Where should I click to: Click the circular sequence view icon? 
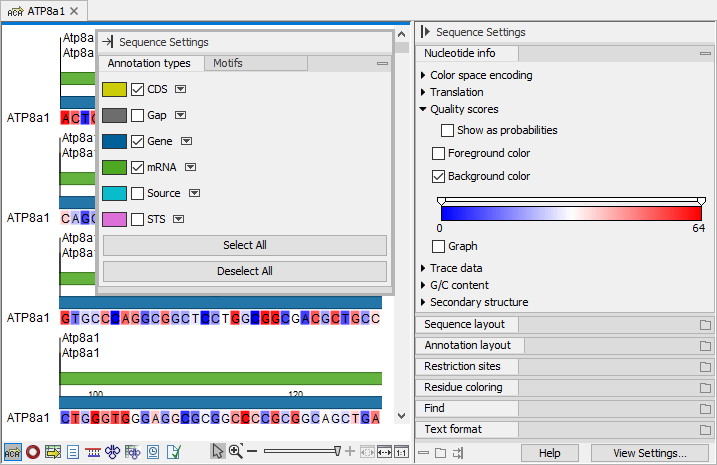(33, 452)
